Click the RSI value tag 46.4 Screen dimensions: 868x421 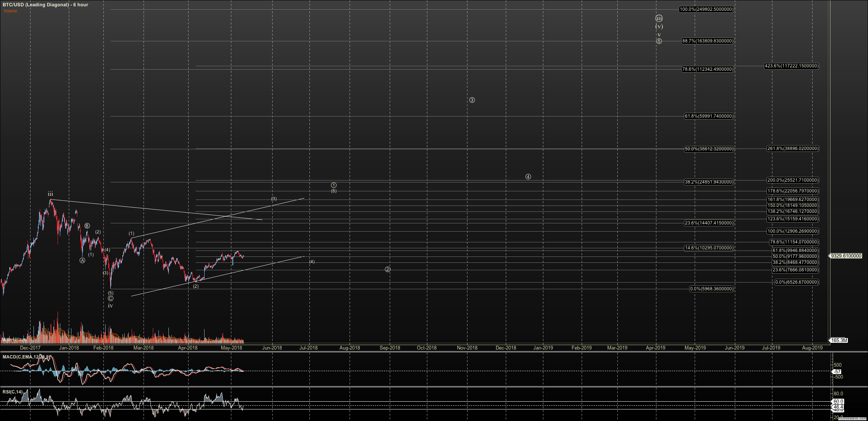click(x=838, y=407)
